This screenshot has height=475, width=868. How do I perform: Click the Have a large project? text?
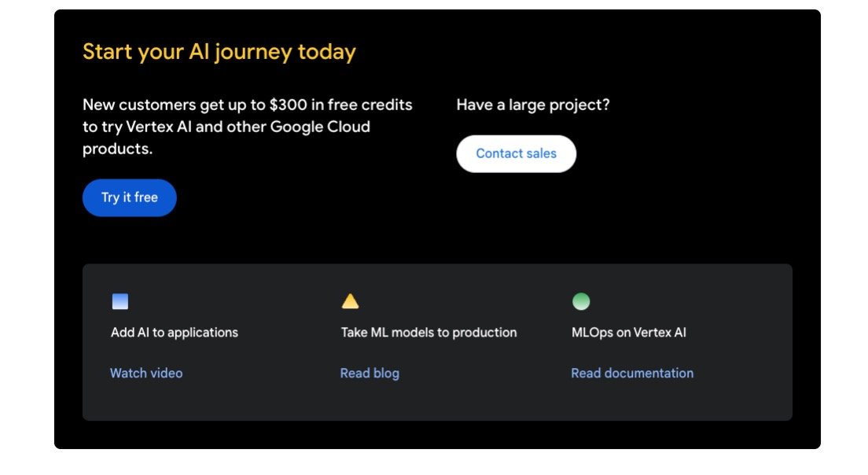click(x=533, y=105)
